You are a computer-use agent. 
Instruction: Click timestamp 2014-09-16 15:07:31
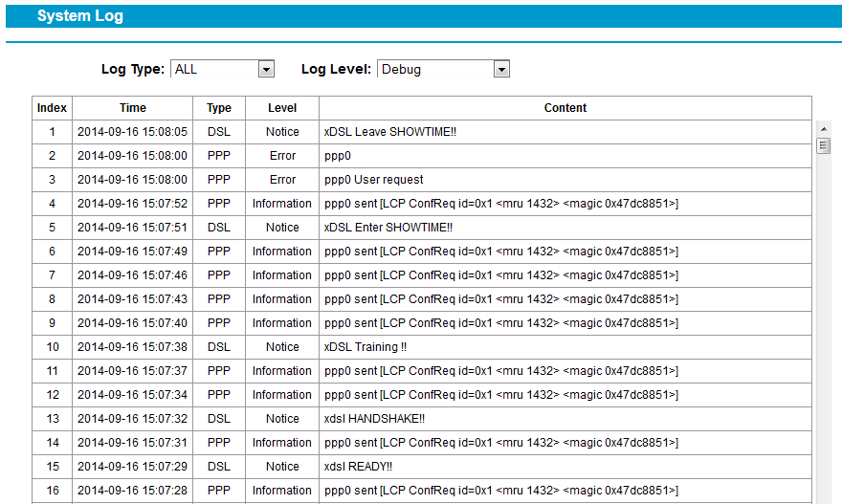point(133,442)
